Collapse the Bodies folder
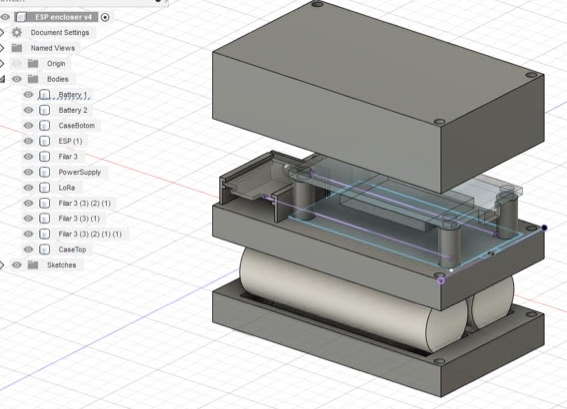The width and height of the screenshot is (567, 409). point(2,79)
